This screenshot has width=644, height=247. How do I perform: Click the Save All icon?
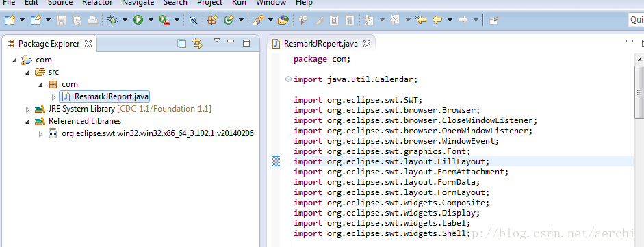click(77, 20)
